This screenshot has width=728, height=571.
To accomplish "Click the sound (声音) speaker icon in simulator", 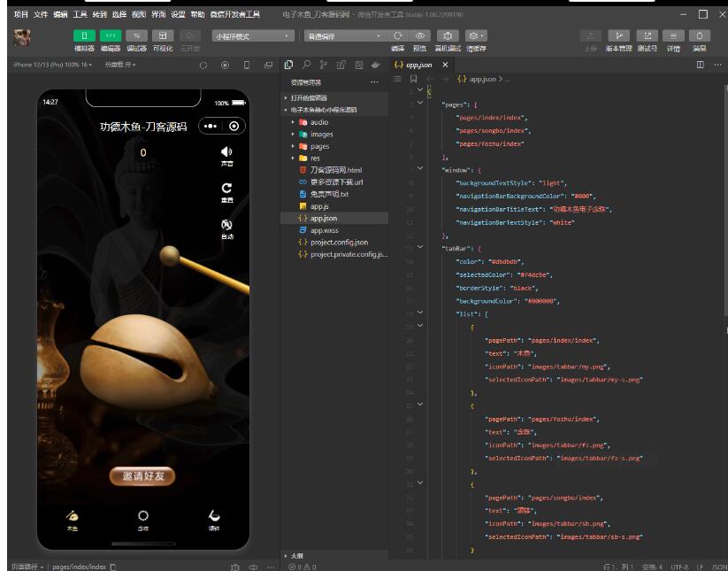I will [226, 153].
